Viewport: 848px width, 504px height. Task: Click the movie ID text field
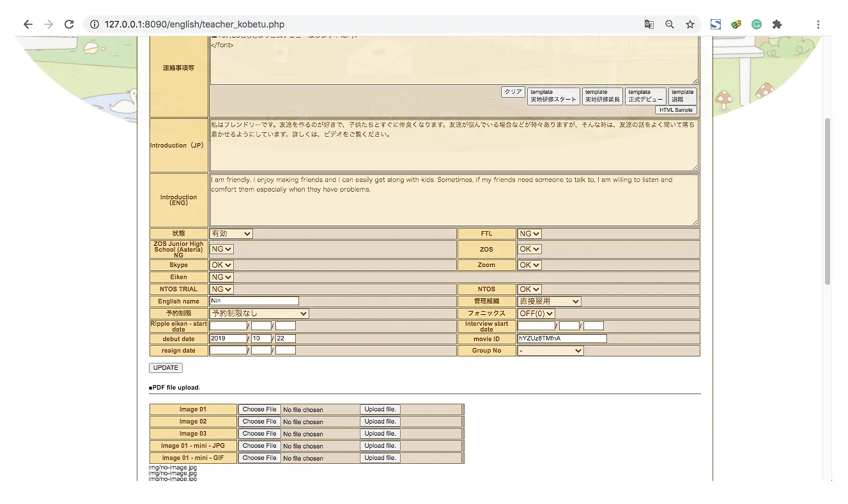562,339
